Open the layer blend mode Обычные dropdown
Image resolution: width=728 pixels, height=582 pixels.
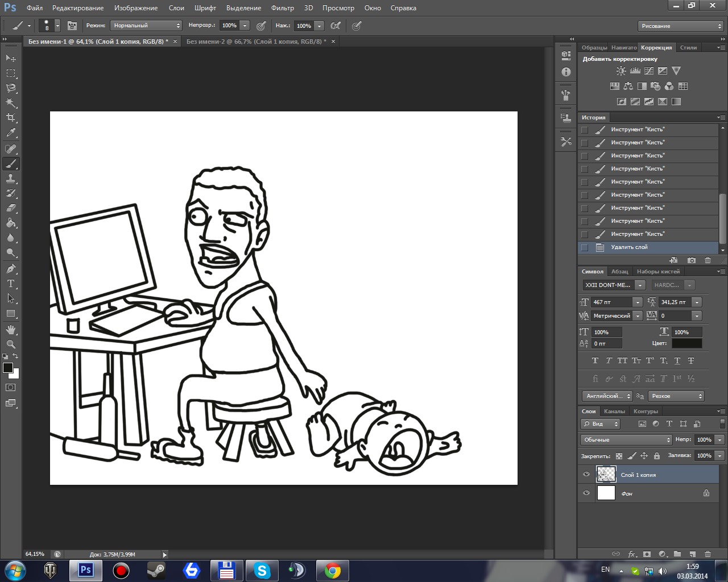tap(626, 440)
